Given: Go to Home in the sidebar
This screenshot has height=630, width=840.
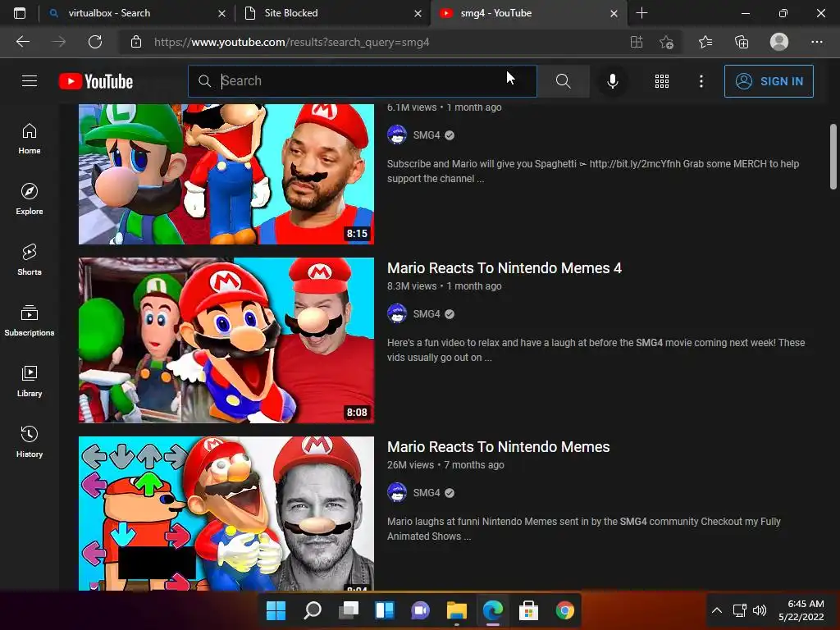Looking at the screenshot, I should (x=30, y=139).
